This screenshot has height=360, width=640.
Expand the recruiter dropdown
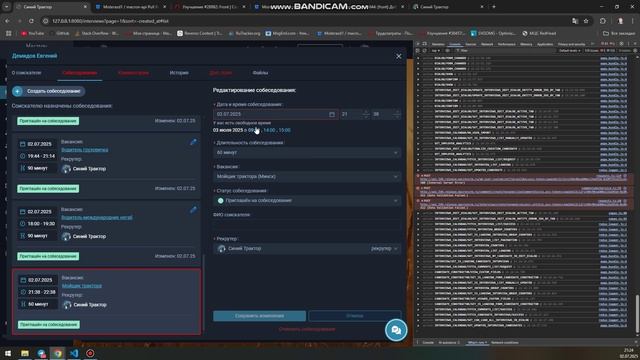coord(307,248)
